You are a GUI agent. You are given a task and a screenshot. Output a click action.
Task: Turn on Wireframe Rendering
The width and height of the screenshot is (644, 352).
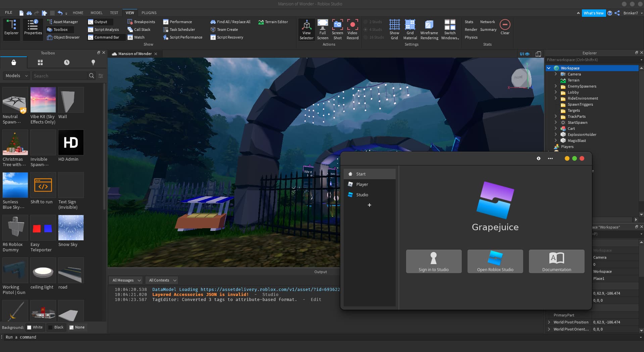(x=429, y=29)
